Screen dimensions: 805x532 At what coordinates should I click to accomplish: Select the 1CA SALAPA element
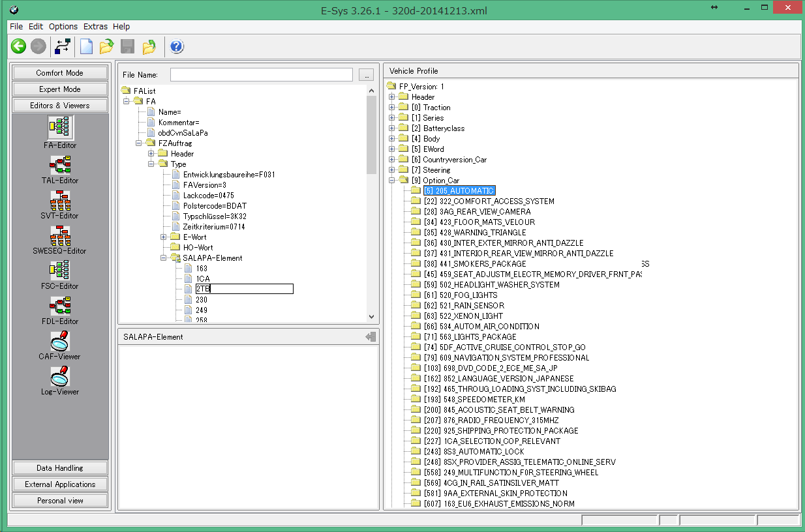click(x=202, y=279)
